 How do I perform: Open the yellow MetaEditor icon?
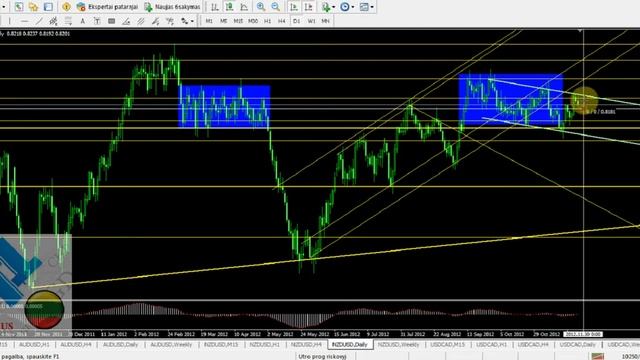click(66, 7)
